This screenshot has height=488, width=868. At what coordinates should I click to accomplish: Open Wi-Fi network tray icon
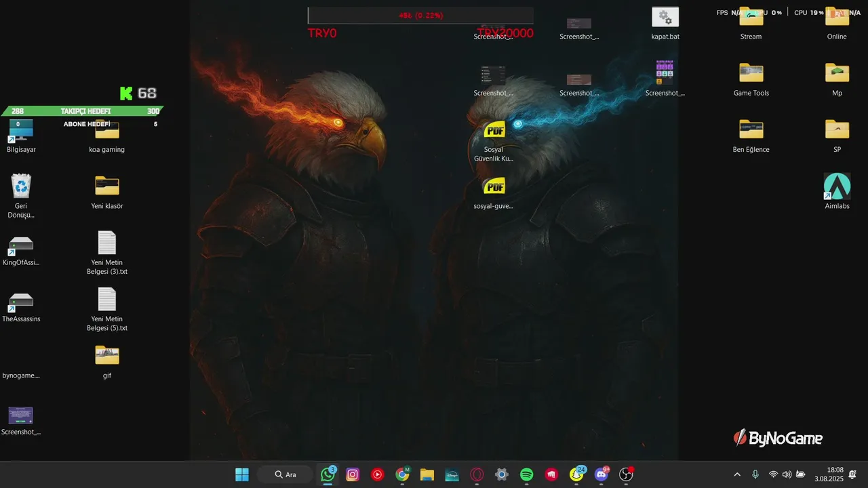pyautogui.click(x=773, y=474)
